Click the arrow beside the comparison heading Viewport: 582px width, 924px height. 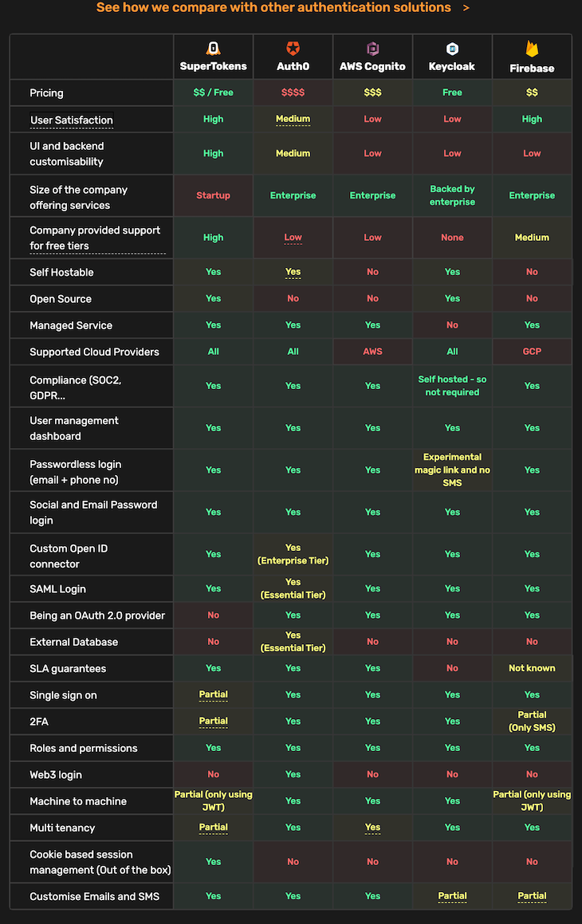466,8
